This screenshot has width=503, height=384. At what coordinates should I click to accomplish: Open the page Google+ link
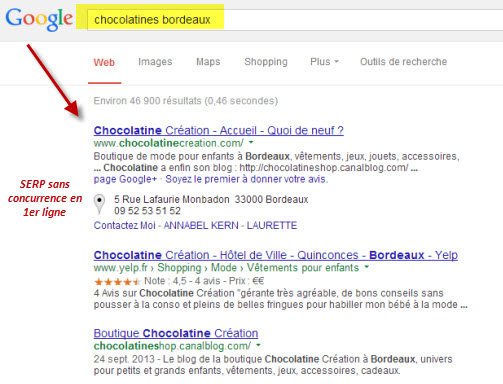[125, 179]
